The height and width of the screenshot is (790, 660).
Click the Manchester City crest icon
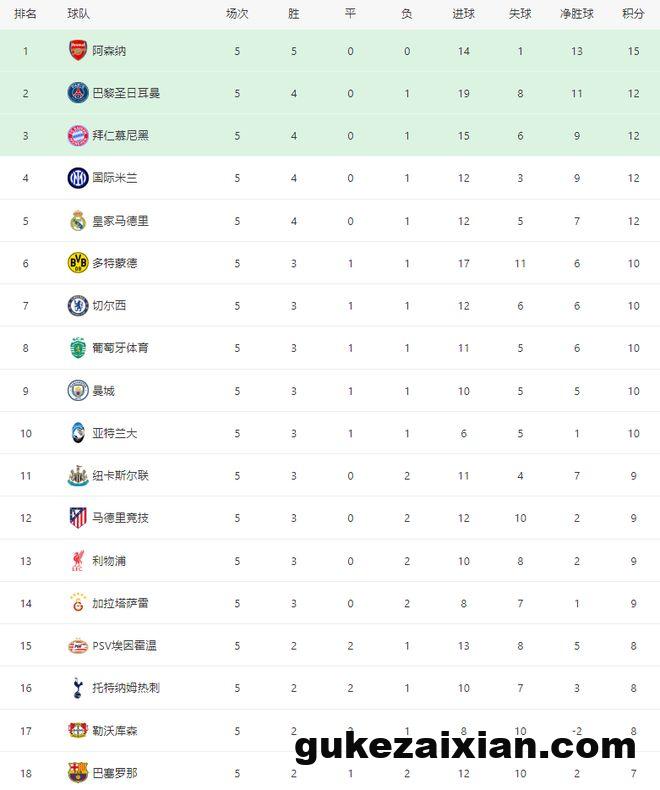tap(78, 390)
